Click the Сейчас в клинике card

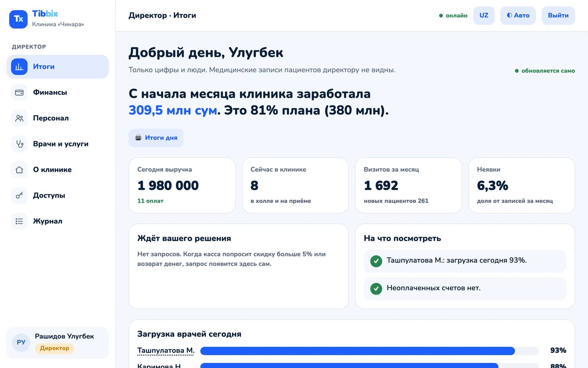295,185
